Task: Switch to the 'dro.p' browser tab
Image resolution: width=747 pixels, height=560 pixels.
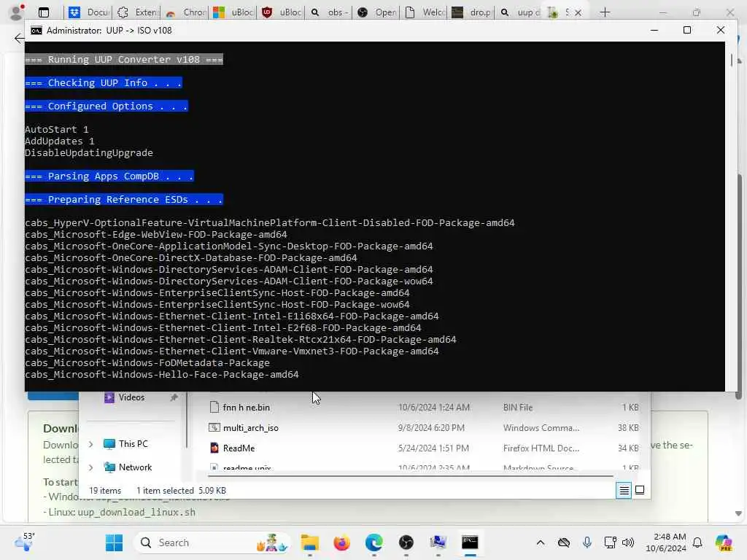Action: point(472,12)
